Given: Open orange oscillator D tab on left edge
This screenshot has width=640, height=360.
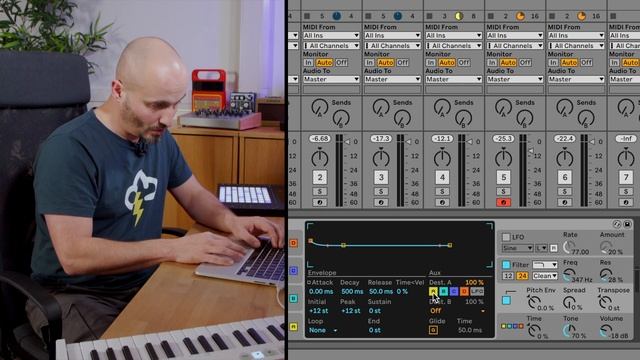Looking at the screenshot, I should pos(293,243).
